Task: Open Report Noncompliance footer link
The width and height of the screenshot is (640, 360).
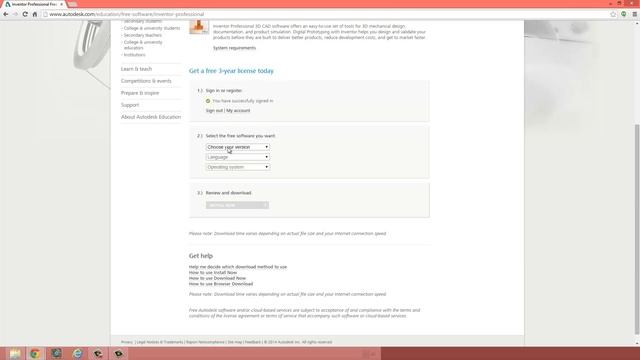Action: coord(205,342)
